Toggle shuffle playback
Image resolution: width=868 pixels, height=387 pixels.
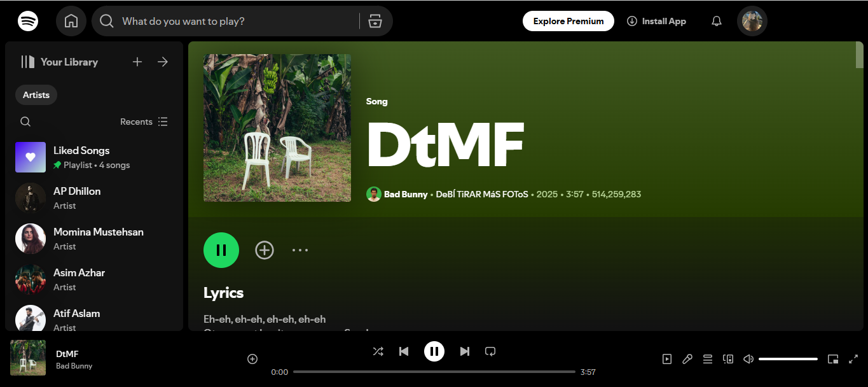tap(378, 351)
